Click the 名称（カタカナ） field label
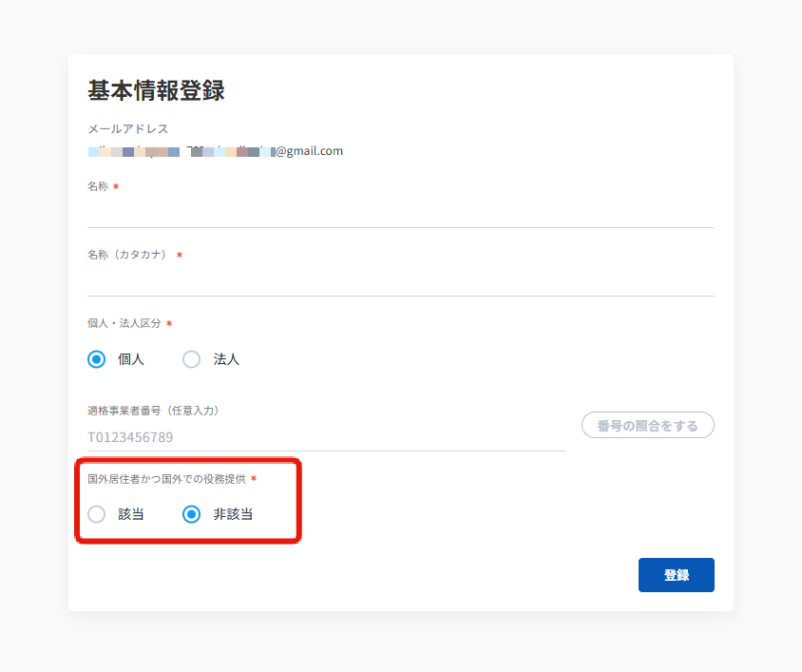Screen dimensions: 802x672 click(127, 255)
